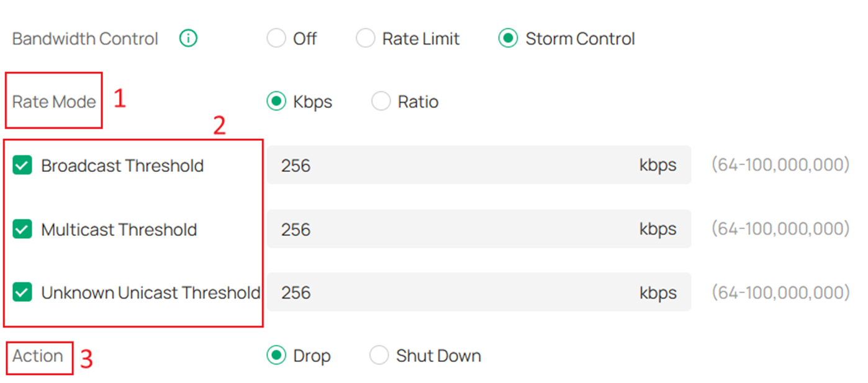Select the Drop action
868x383 pixels.
(x=278, y=355)
